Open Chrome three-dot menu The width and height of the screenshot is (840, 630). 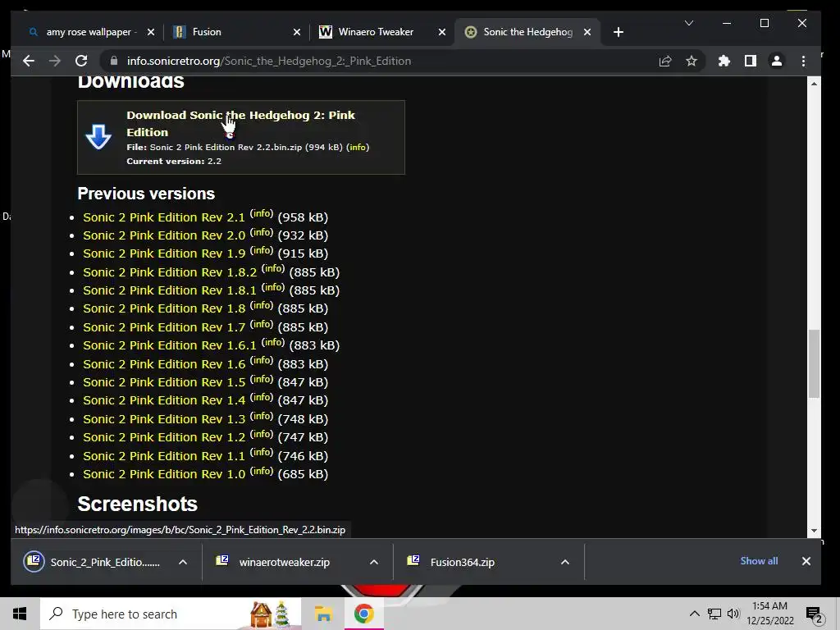[803, 61]
